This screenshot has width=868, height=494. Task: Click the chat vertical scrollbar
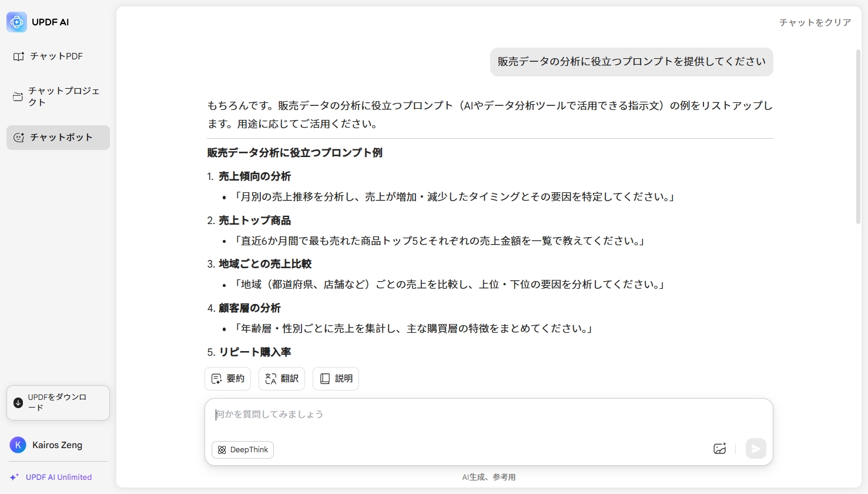858,136
